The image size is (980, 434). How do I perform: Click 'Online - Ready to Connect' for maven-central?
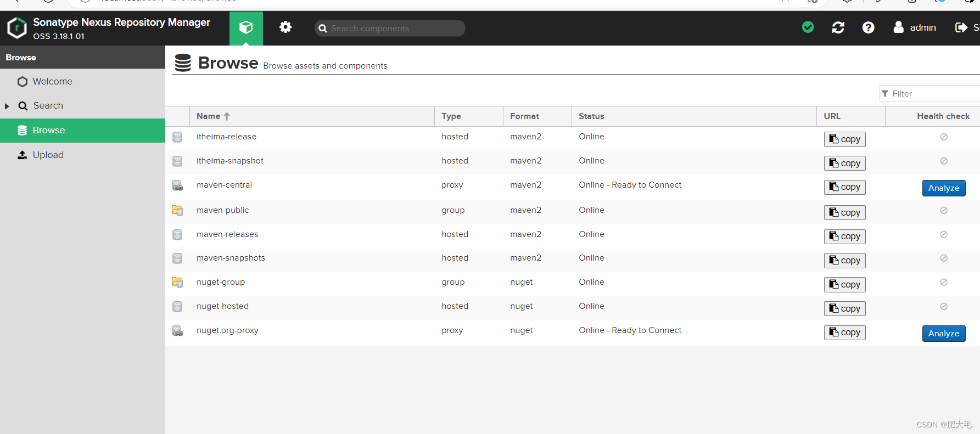click(630, 185)
